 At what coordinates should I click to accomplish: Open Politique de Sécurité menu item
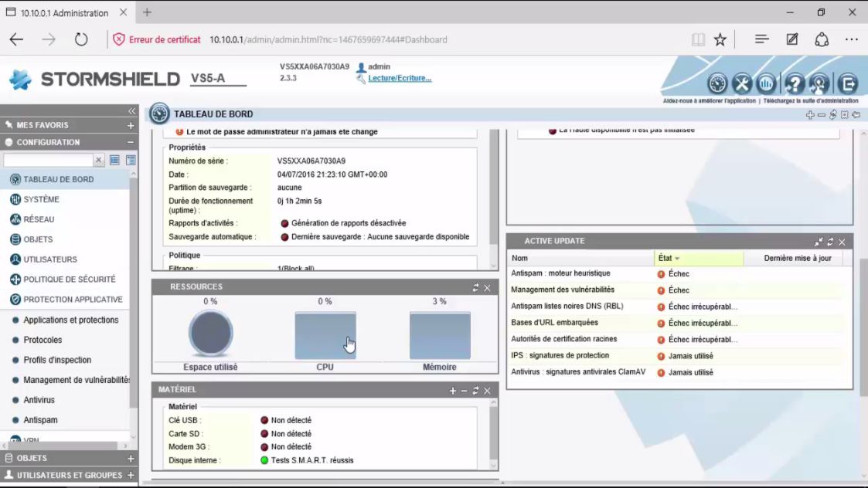(69, 280)
